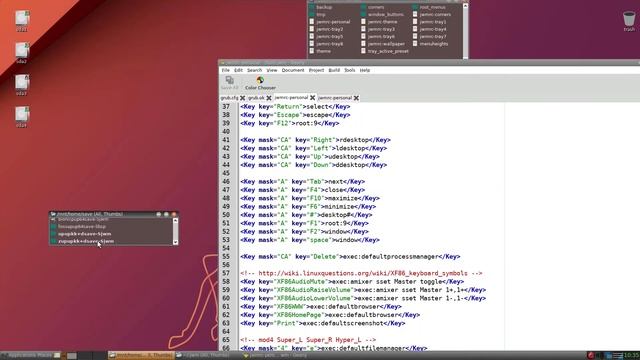Click line 37 Return select entry
Screen dimensions: 640x360
[x=295, y=107]
